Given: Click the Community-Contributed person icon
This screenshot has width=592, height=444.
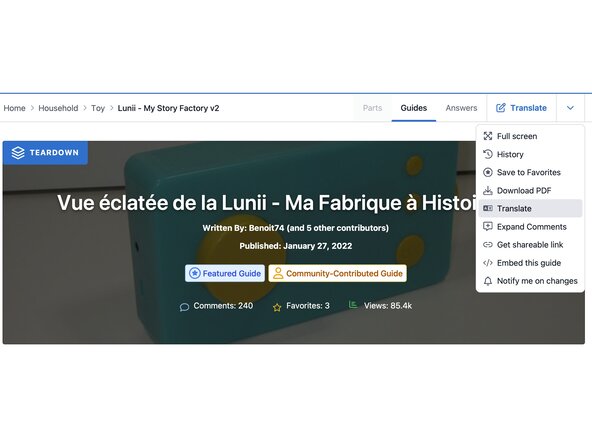Looking at the screenshot, I should pos(278,273).
